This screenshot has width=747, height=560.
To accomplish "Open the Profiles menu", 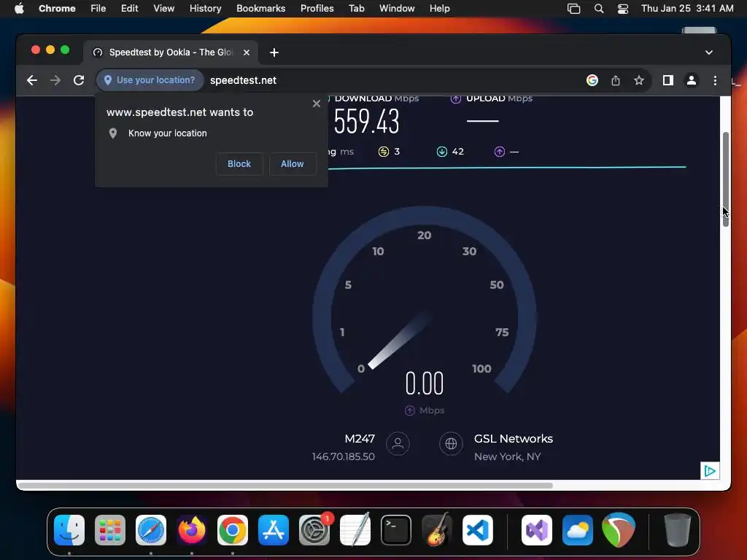I will point(317,9).
